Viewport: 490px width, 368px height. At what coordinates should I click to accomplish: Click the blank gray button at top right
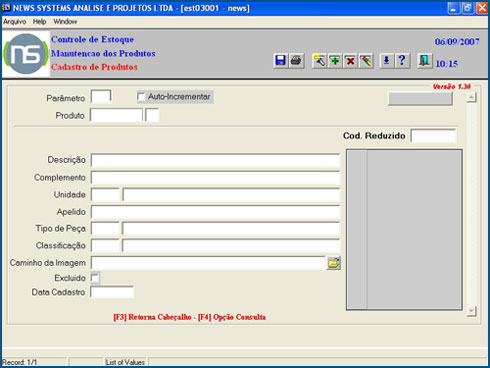420,98
